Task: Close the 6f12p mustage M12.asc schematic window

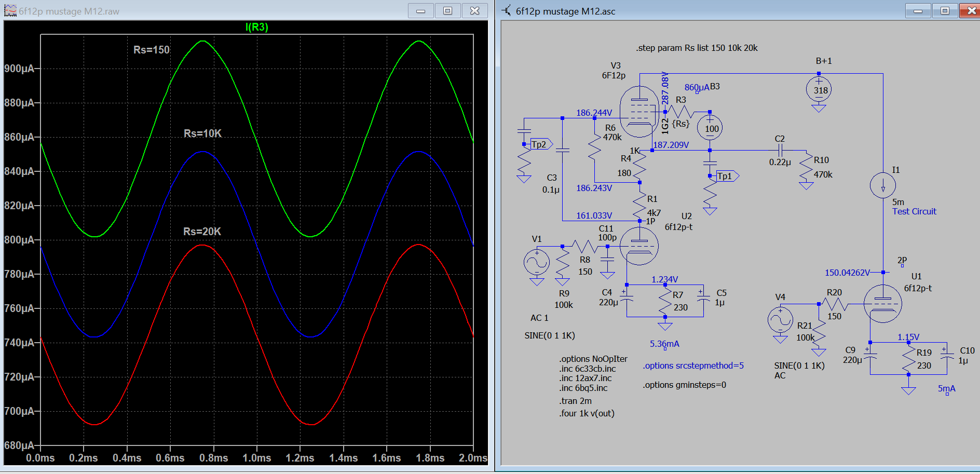Action: click(x=971, y=10)
